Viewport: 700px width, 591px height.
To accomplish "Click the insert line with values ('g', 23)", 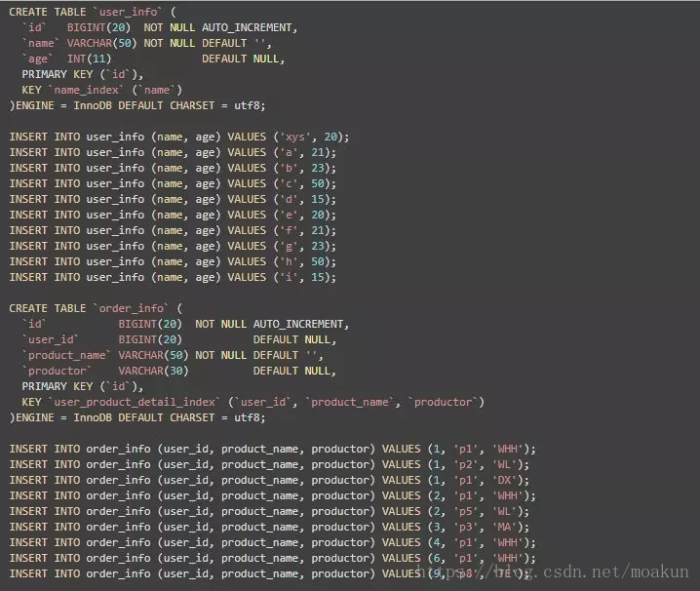I will click(x=173, y=246).
